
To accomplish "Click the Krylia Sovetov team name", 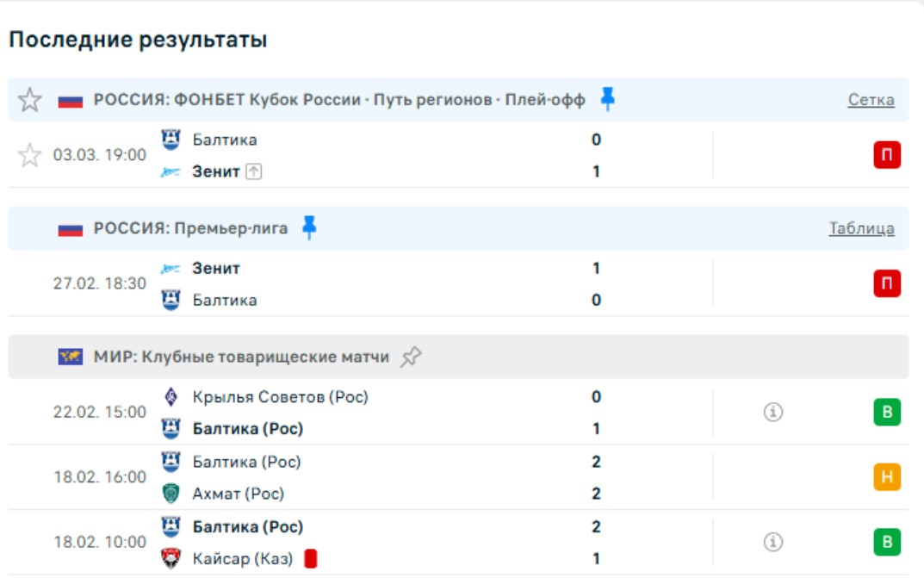I will (280, 397).
